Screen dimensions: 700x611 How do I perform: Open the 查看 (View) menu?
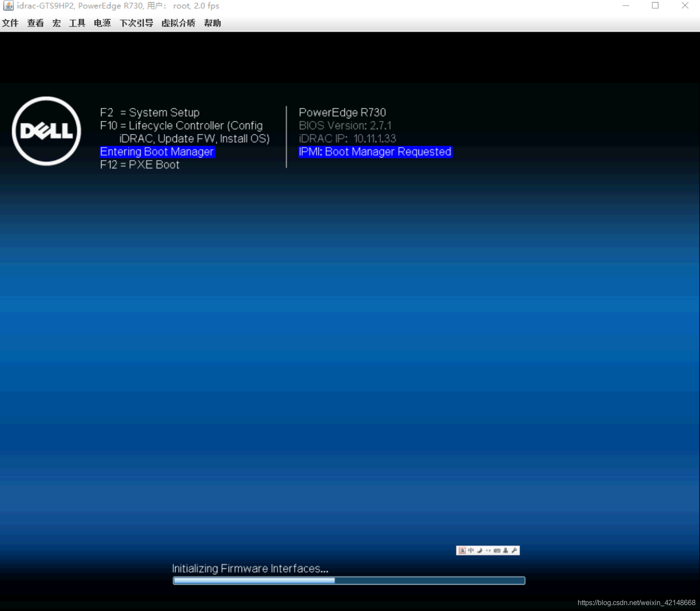point(36,23)
